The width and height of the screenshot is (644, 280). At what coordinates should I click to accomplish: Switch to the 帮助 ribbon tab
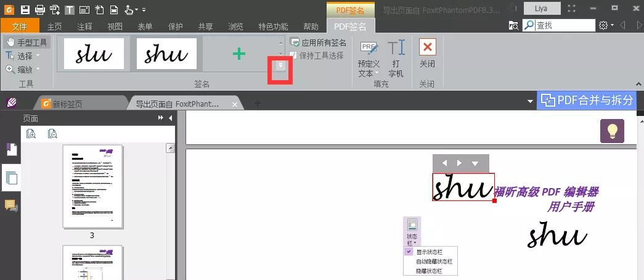pyautogui.click(x=311, y=27)
